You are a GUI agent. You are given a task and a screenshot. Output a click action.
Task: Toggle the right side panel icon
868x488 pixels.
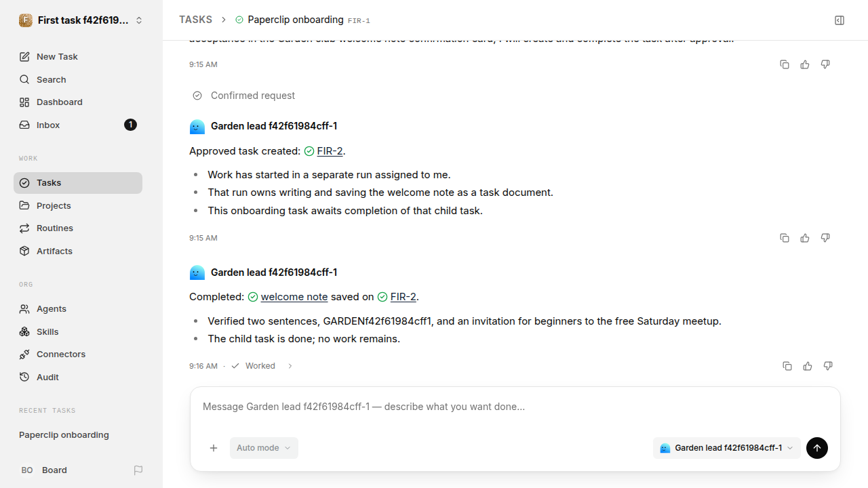tap(840, 20)
